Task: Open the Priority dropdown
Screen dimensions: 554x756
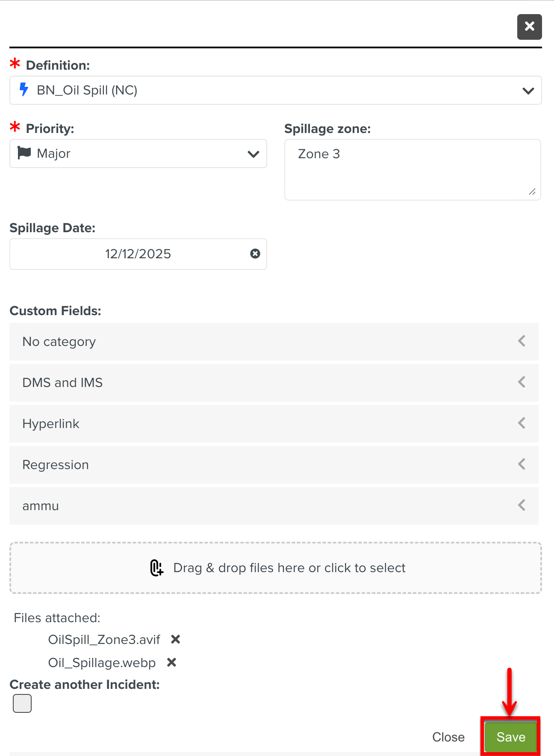Action: (x=253, y=154)
